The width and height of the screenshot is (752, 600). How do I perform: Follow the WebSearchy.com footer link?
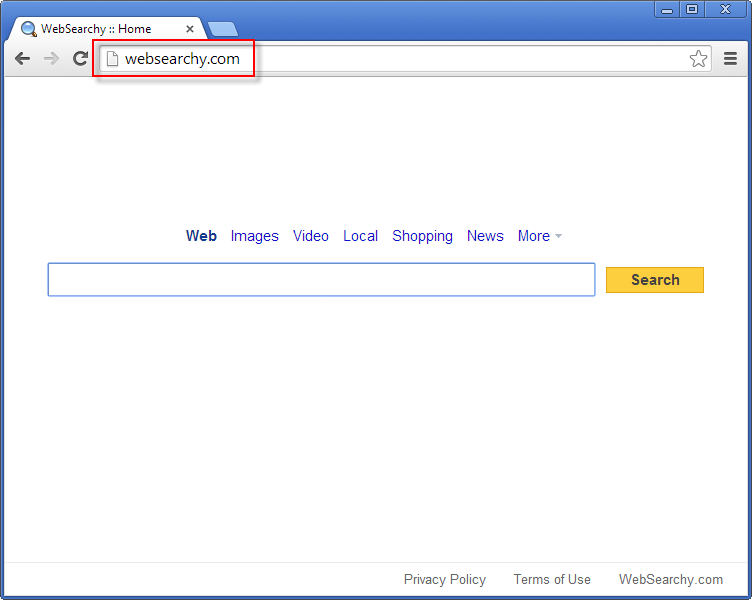[670, 579]
